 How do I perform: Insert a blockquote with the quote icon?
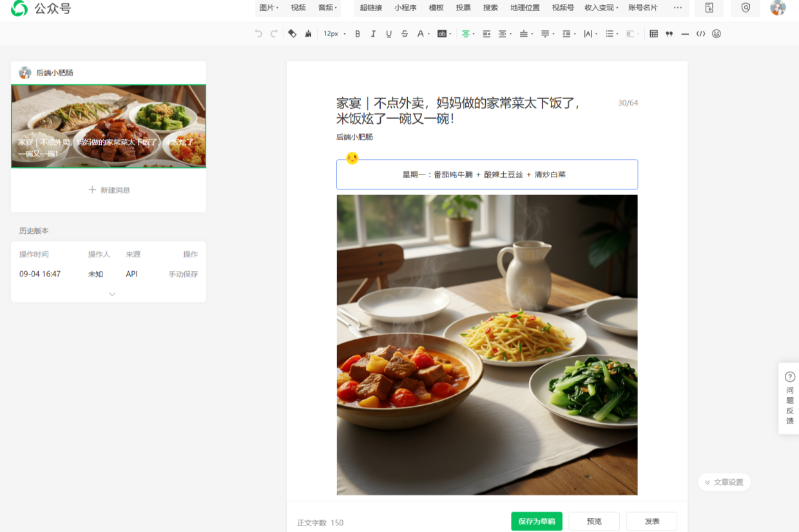(x=669, y=33)
